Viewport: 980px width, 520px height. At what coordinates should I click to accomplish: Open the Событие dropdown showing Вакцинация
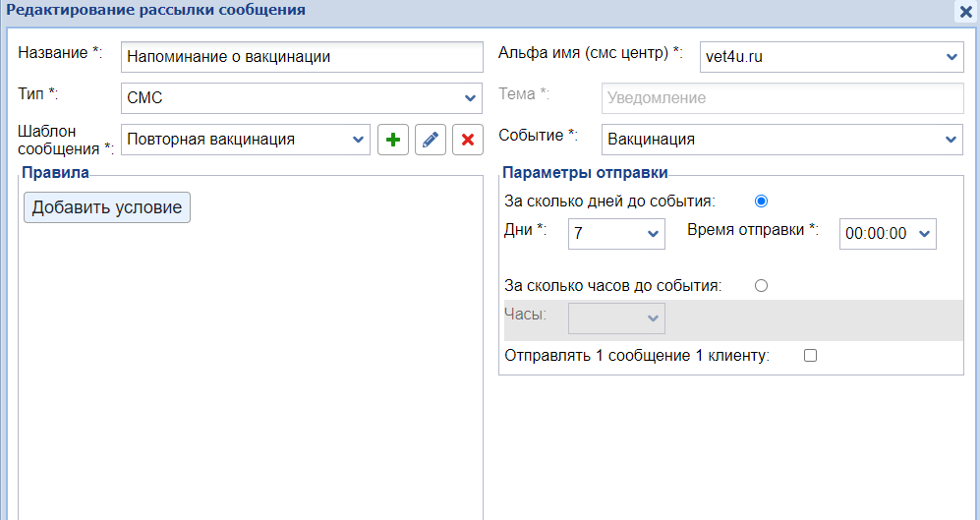point(781,140)
